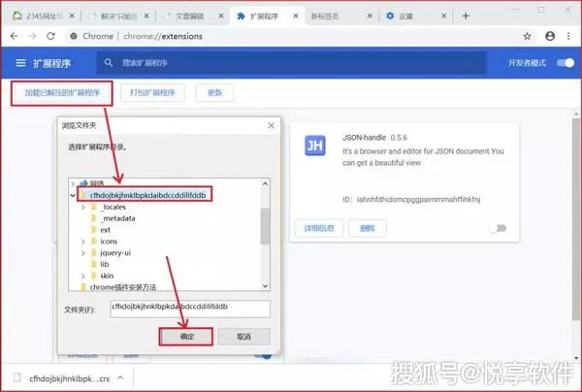582x392 pixels.
Task: Open the user profile icon
Action: click(x=550, y=36)
